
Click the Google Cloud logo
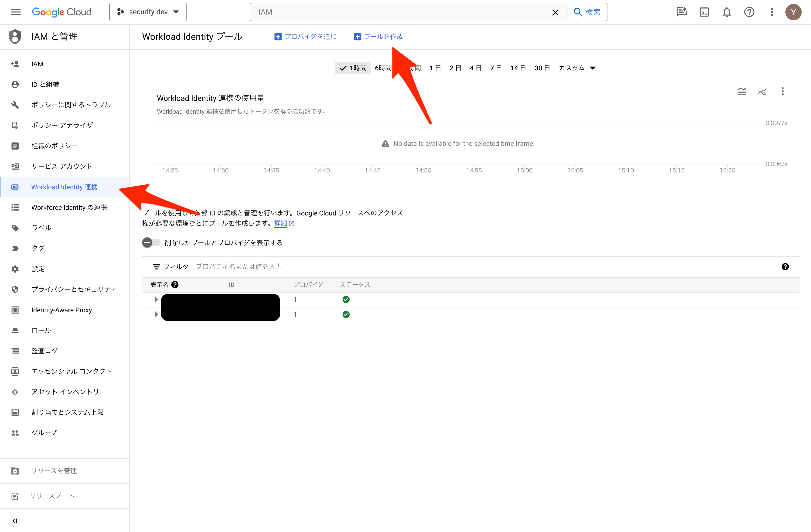click(62, 12)
